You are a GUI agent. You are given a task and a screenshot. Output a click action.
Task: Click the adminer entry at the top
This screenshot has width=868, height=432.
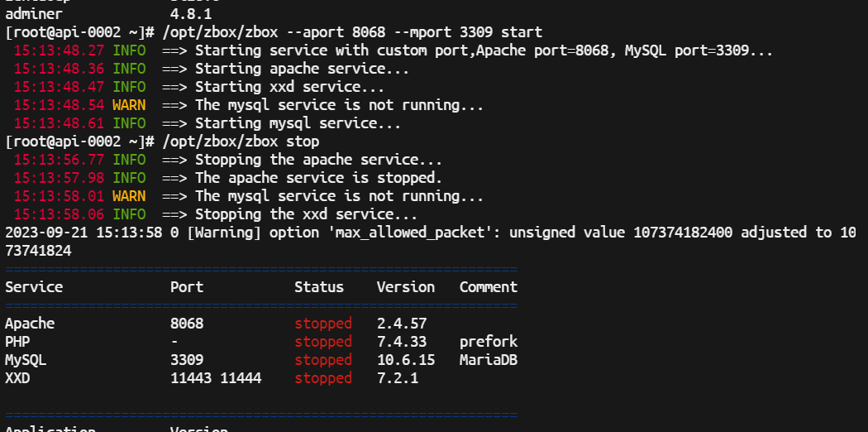[33, 14]
